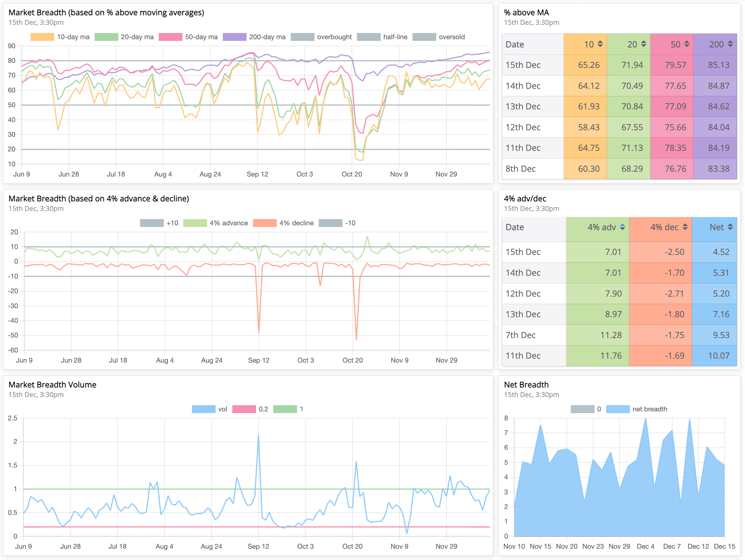Sort table by 200-day column arrow
Viewport: 745px width, 560px height.
click(x=730, y=44)
